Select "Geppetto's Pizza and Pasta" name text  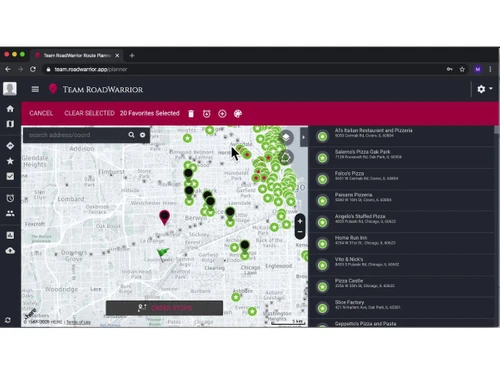tap(365, 324)
